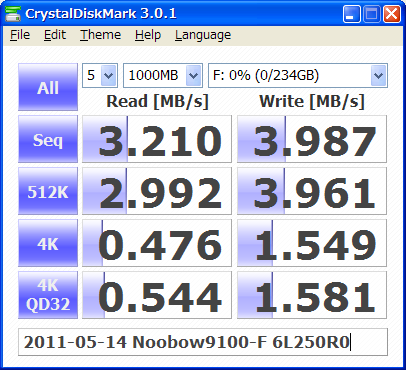The height and width of the screenshot is (370, 406).
Task: Click 4K write value 1.549
Action: [x=312, y=243]
